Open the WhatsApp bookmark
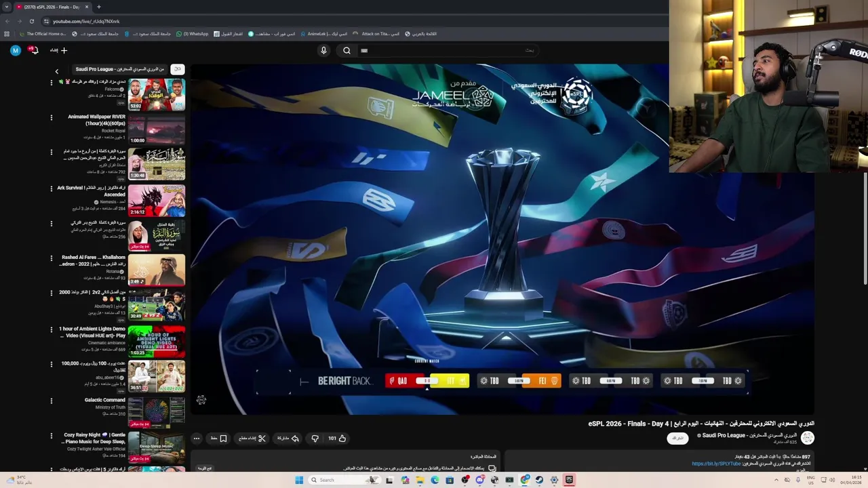 point(192,34)
